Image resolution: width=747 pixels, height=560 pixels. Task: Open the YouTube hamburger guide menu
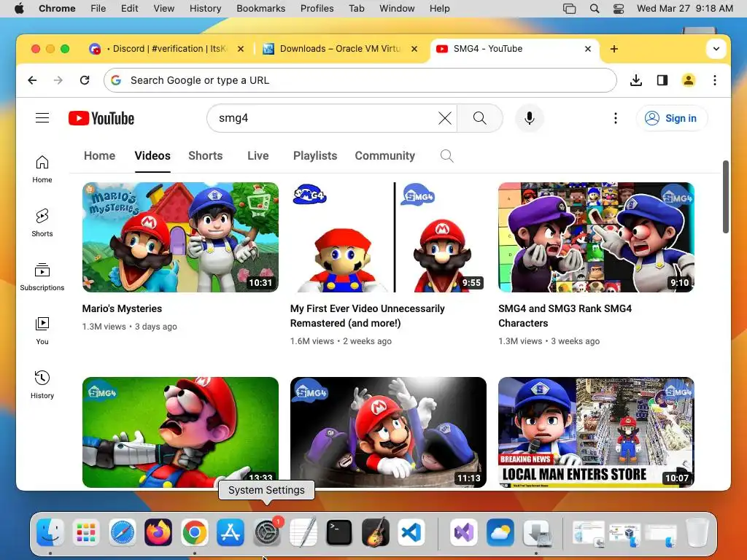(x=42, y=117)
